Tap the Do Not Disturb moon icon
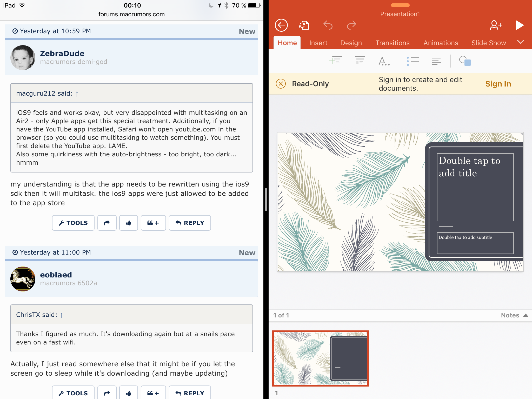This screenshot has height=399, width=532. pos(211,5)
